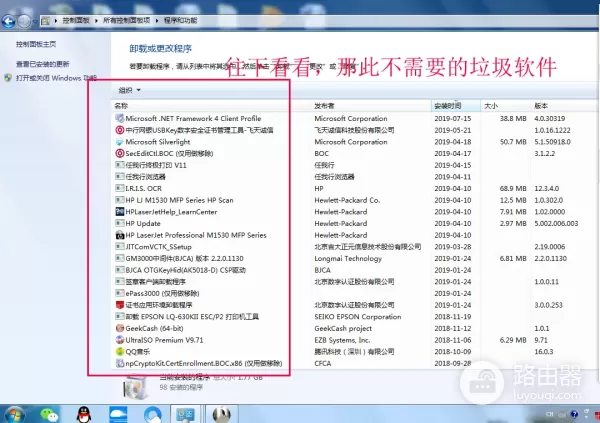Click the 控制面板 breadcrumb in the address bar
600x423 pixels.
click(x=76, y=20)
